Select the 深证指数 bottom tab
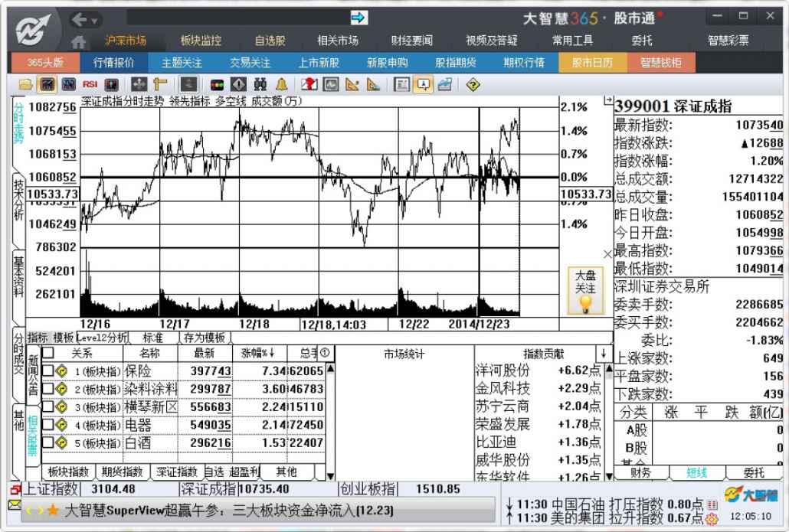 pyautogui.click(x=177, y=472)
